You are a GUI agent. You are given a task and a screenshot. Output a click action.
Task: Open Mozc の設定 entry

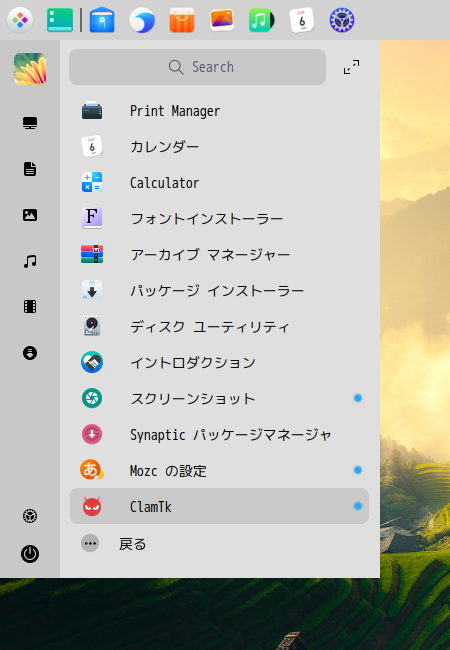point(219,470)
